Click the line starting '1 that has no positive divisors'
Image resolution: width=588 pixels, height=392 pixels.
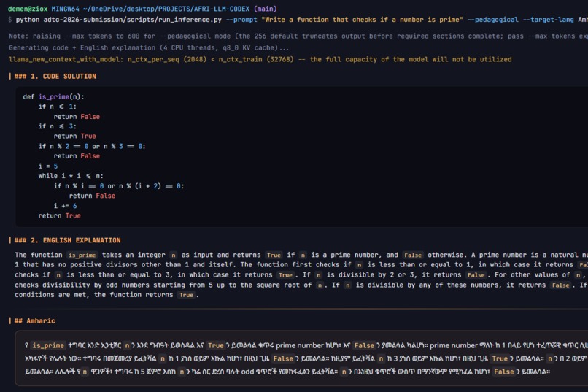[x=301, y=265]
